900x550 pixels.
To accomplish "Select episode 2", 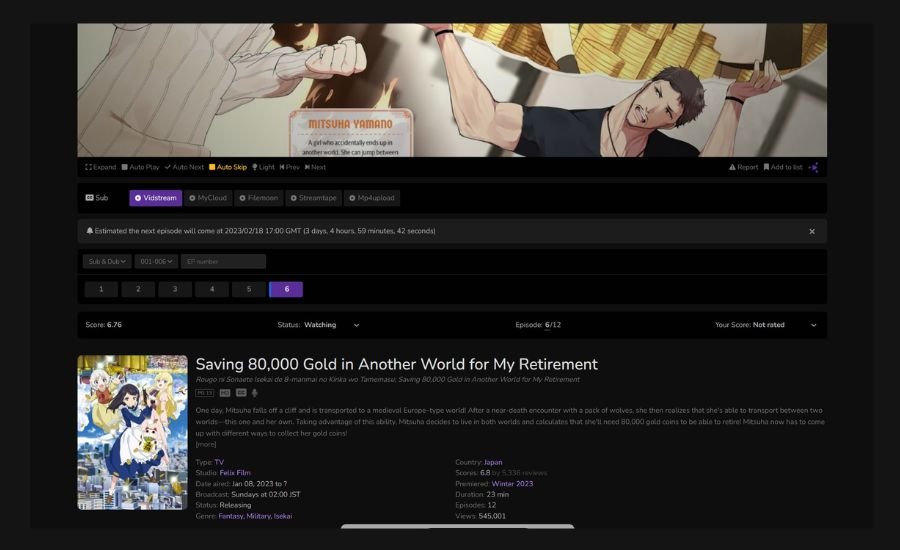I will (138, 289).
